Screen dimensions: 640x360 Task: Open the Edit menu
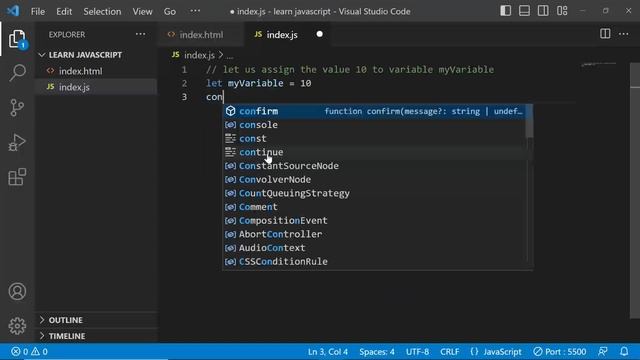[64, 11]
